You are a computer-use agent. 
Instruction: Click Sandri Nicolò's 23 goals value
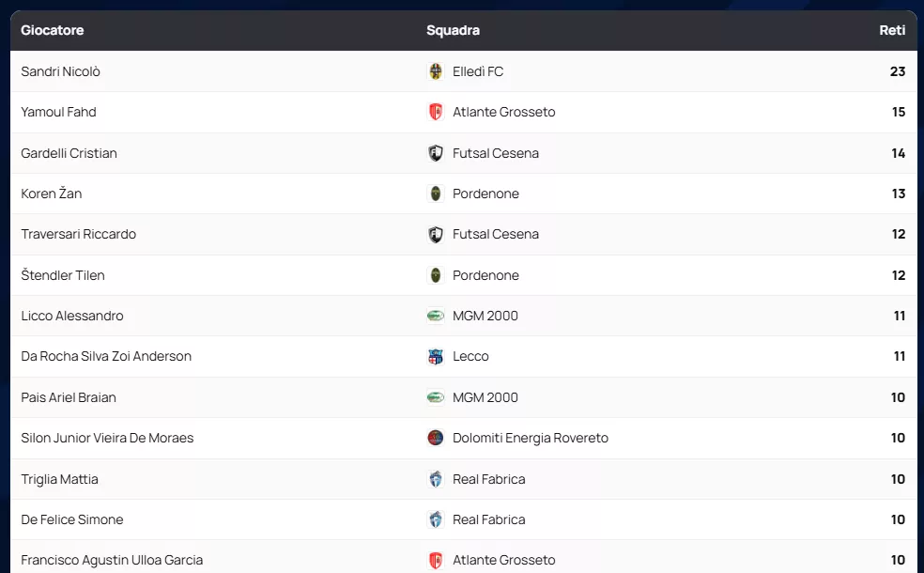[x=897, y=71]
